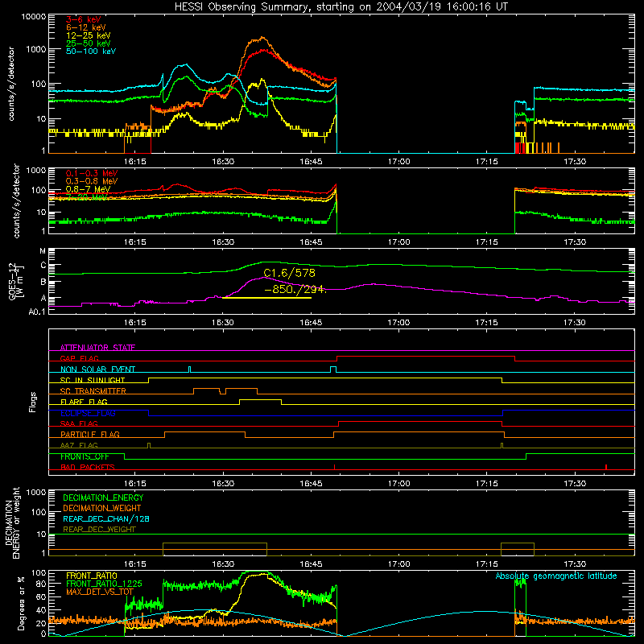This screenshot has width=644, height=644.
Task: Click the FRONT_RATIO legend label in yellow
Action: [x=92, y=576]
